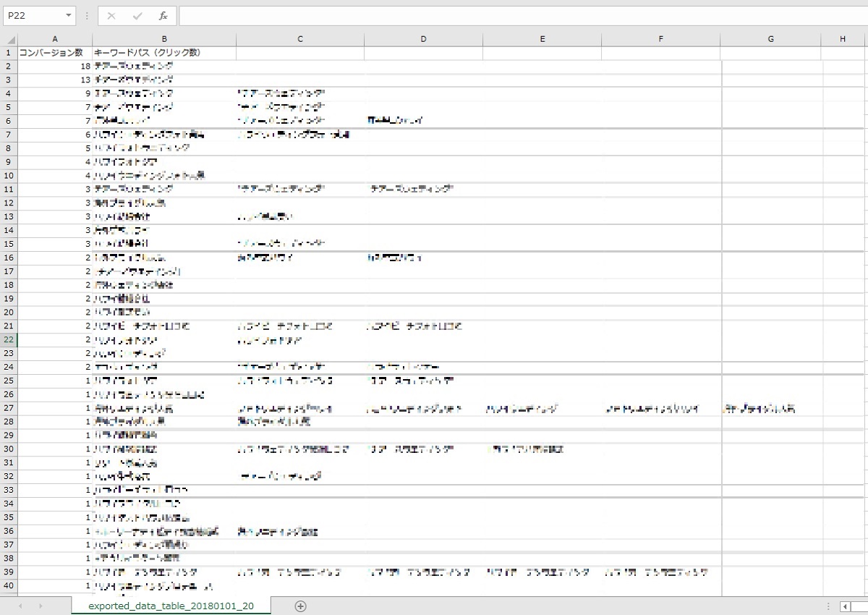Screen dimensions: 868x615
Task: Switch to sheet tab exported_data_table_20180101_20
Action: pyautogui.click(x=171, y=606)
